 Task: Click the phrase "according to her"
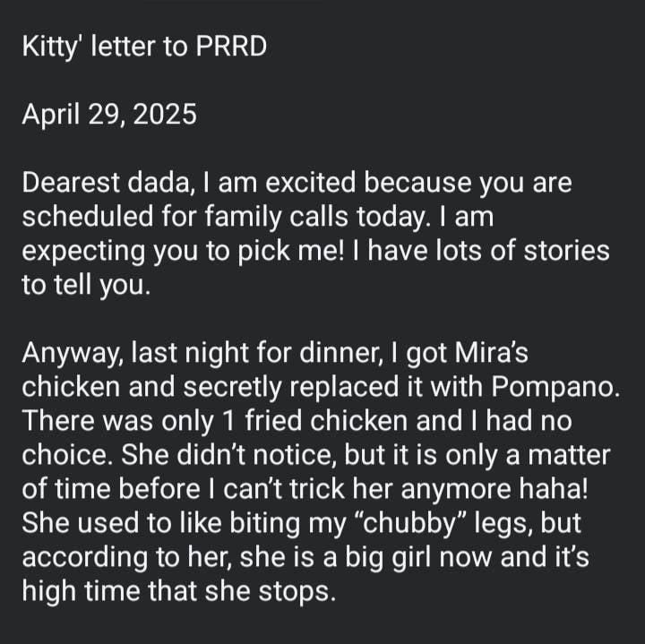[x=121, y=558]
